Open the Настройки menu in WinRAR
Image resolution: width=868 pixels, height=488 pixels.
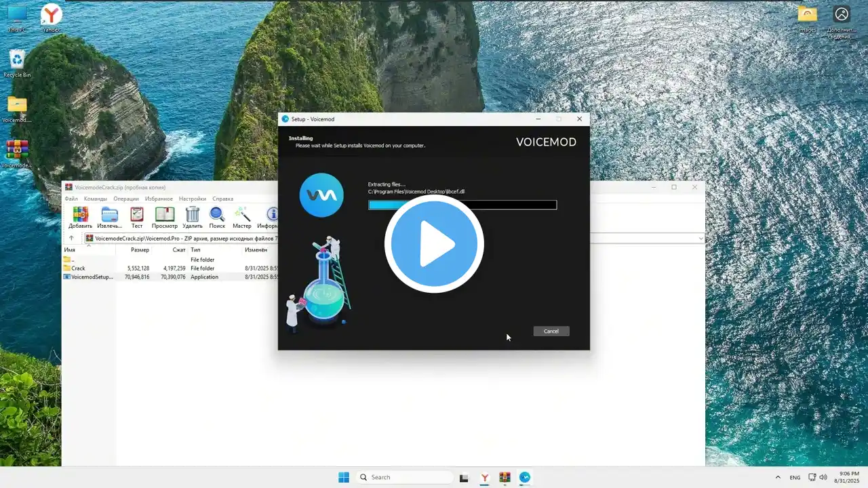192,199
